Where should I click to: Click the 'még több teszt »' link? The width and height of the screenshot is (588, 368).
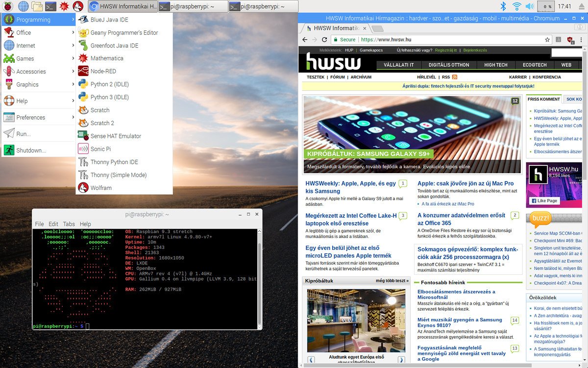pyautogui.click(x=392, y=281)
